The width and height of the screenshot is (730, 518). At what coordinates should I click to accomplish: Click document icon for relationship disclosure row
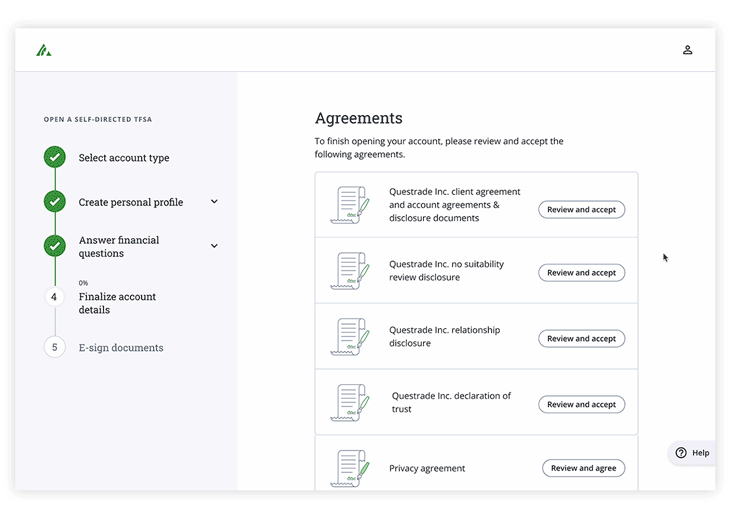(350, 336)
